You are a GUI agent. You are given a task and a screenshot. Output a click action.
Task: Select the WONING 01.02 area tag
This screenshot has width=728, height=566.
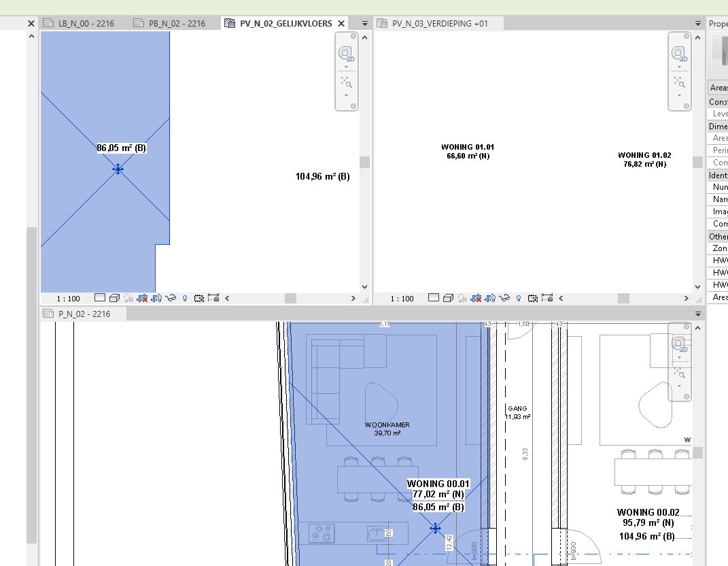tap(644, 159)
